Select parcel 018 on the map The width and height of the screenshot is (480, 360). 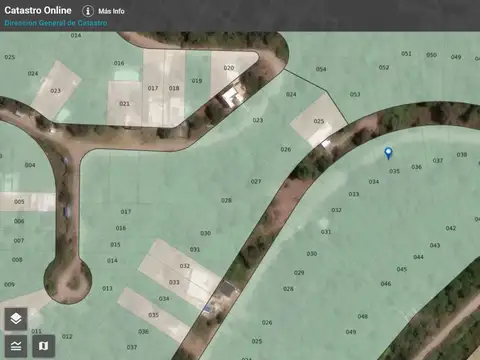[x=174, y=88]
